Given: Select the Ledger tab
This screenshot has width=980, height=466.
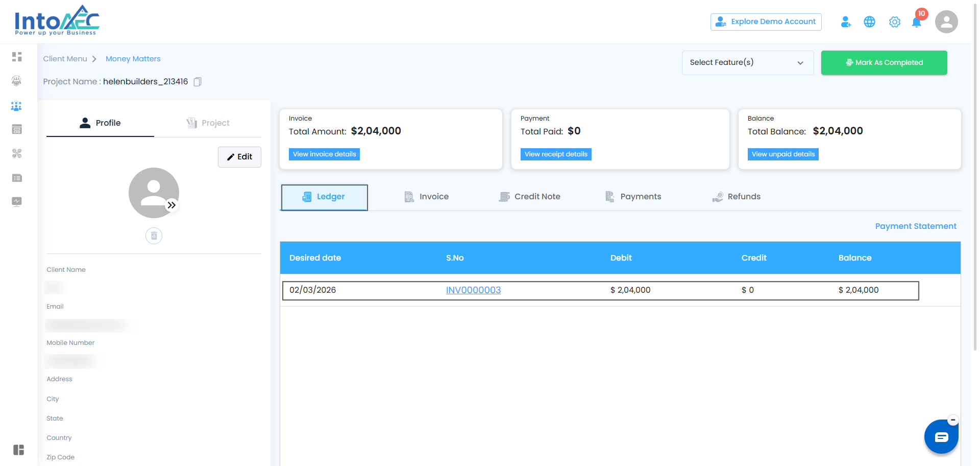Looking at the screenshot, I should [324, 197].
